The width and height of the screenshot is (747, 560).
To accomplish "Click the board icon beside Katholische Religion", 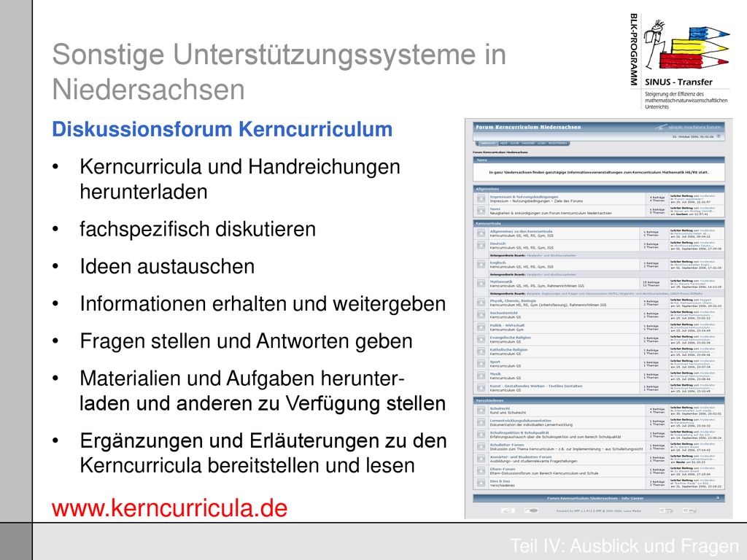I will pyautogui.click(x=481, y=351).
